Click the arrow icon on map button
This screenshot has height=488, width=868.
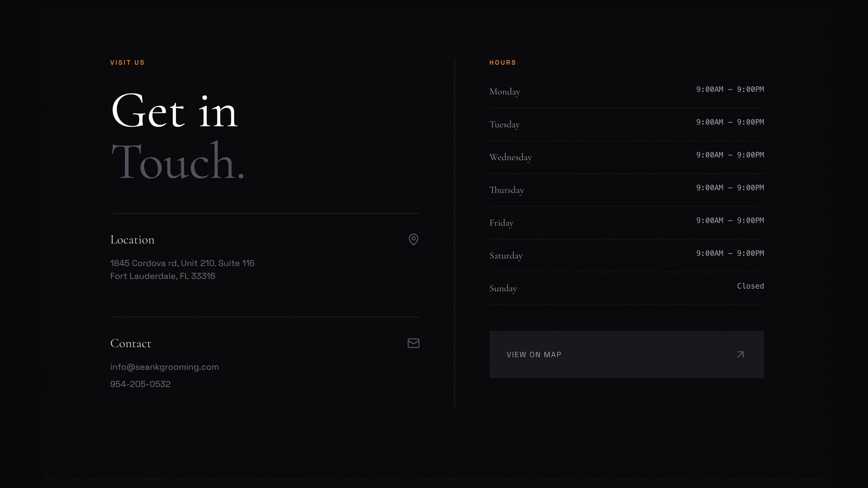coord(740,355)
